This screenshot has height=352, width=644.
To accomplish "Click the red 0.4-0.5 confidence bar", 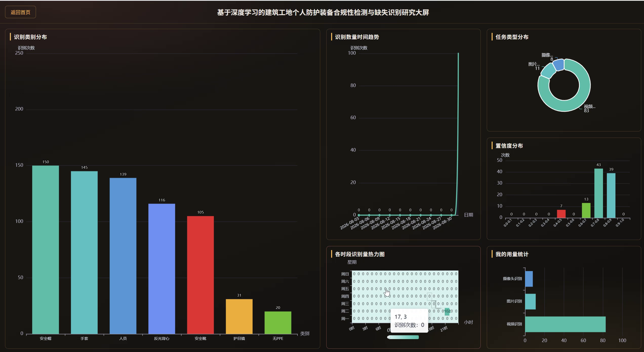I will click(x=561, y=214).
